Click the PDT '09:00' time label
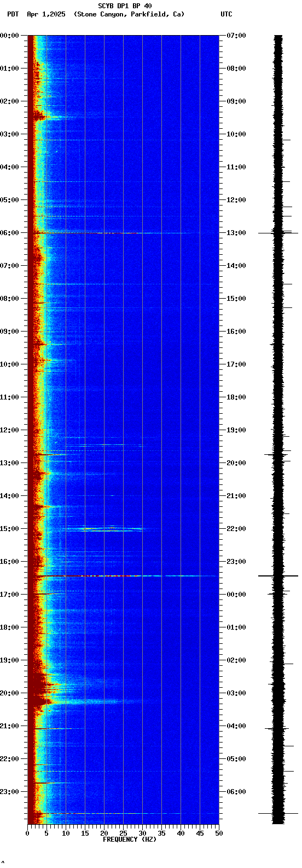 [9, 332]
